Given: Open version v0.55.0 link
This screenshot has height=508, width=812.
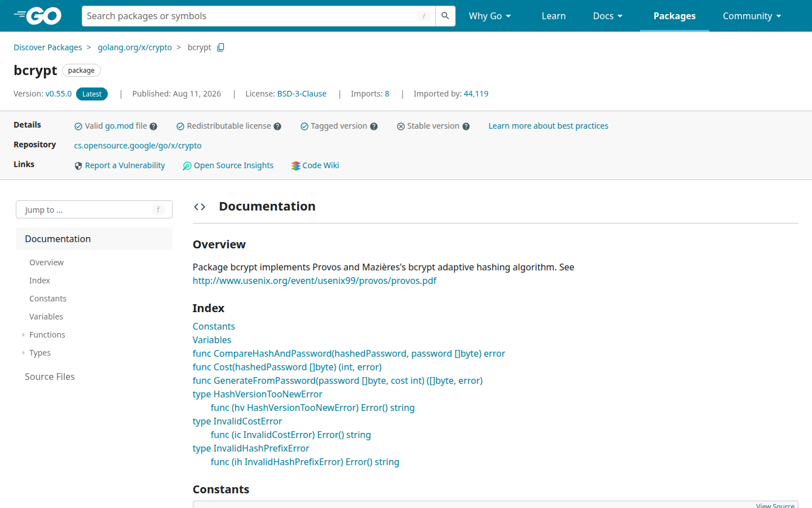Looking at the screenshot, I should 59,94.
